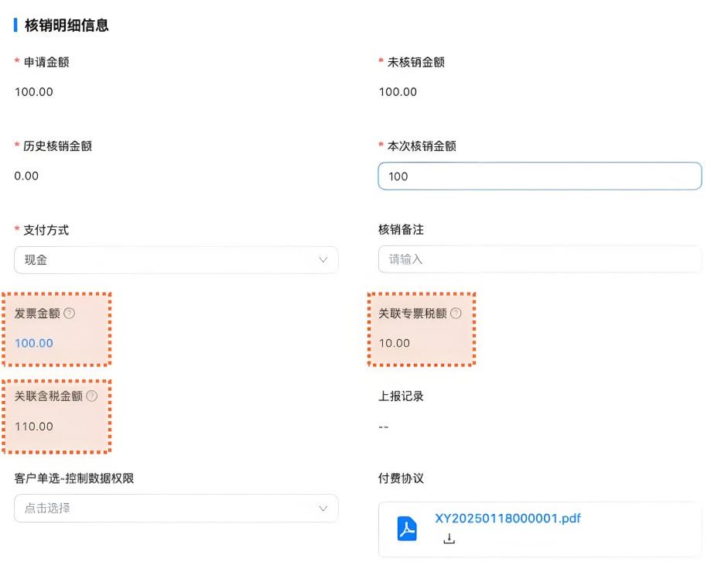Click the dashed highlighted 发票金额 box
Screen dimensions: 728x569
pos(56,328)
